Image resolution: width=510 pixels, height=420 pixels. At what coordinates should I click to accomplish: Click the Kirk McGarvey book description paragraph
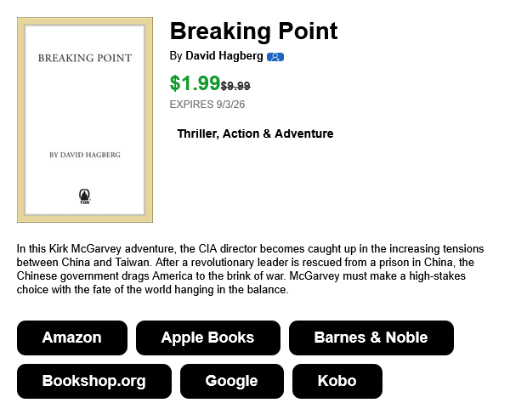coord(251,269)
